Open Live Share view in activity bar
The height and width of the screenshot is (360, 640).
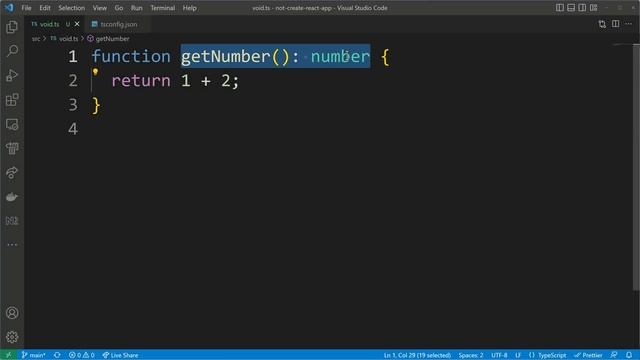click(12, 173)
